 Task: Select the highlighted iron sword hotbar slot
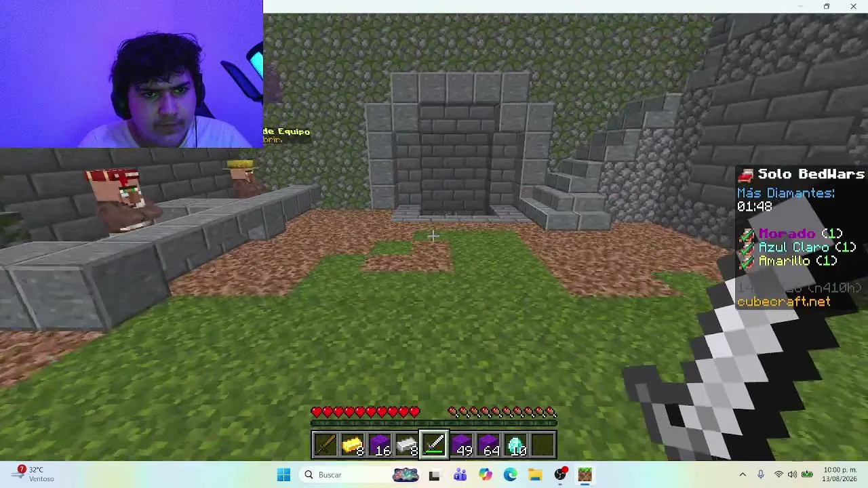coord(434,445)
